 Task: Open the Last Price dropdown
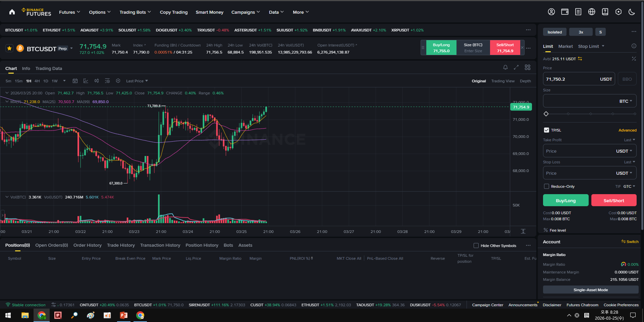click(137, 81)
